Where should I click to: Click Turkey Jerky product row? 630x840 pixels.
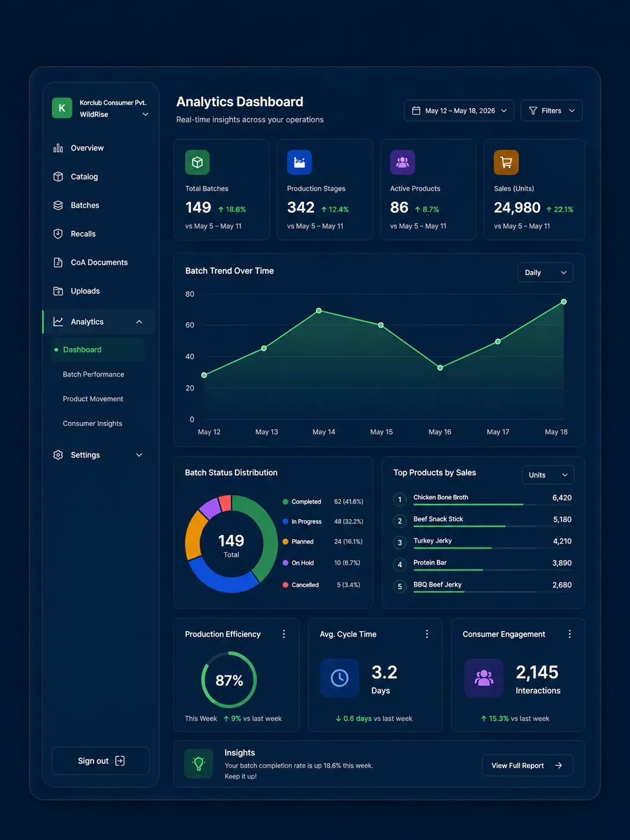click(x=483, y=542)
